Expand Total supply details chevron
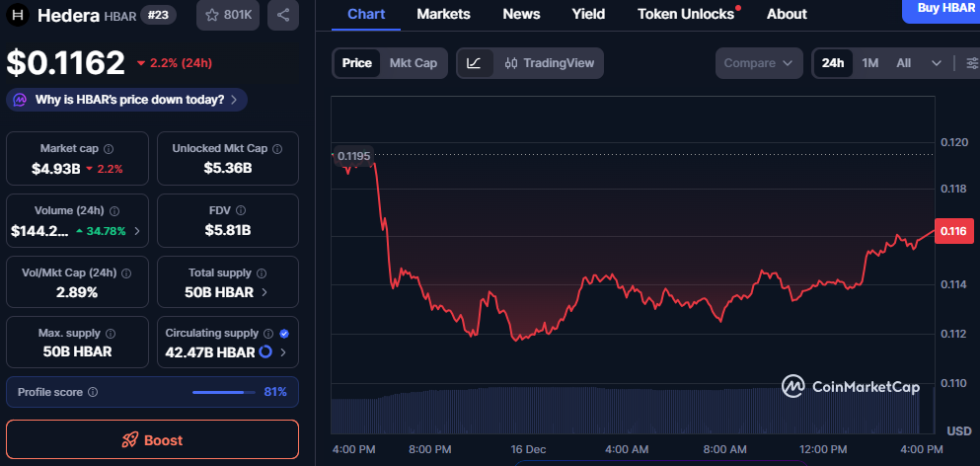The image size is (980, 466). click(x=264, y=292)
